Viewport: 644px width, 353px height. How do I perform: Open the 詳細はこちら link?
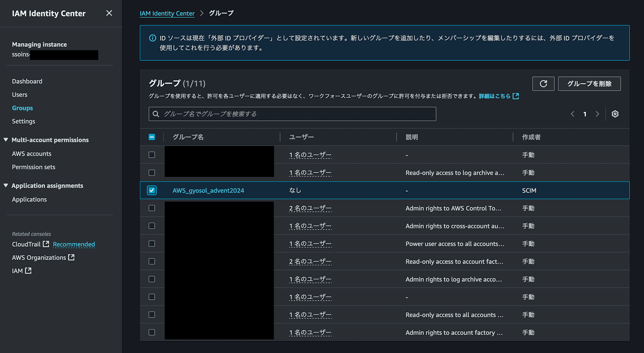click(495, 96)
